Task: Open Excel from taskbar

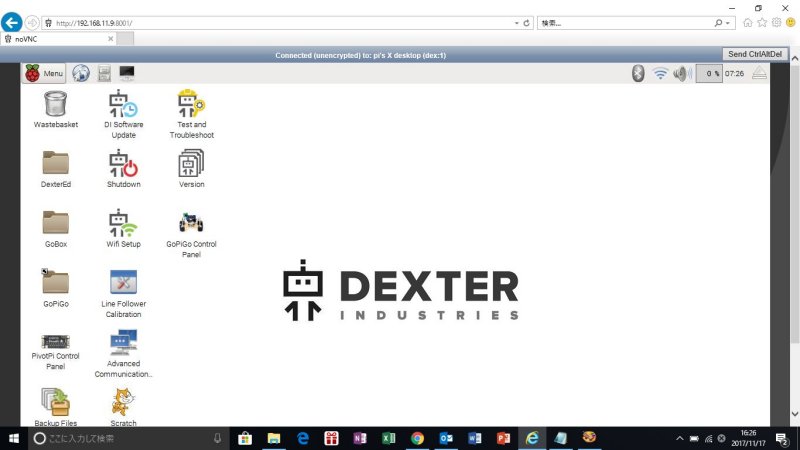Action: [x=388, y=438]
